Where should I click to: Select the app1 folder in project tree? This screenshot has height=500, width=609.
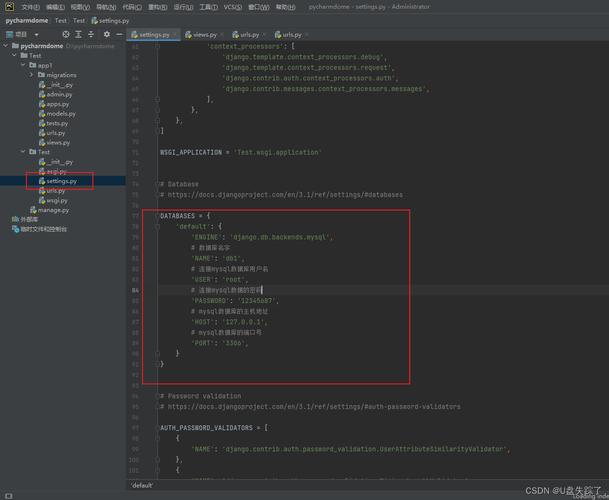(x=45, y=65)
